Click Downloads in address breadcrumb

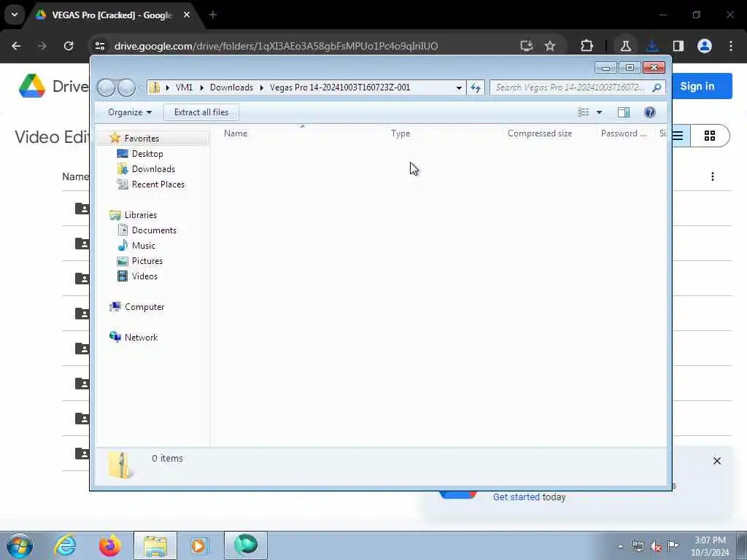pos(231,87)
